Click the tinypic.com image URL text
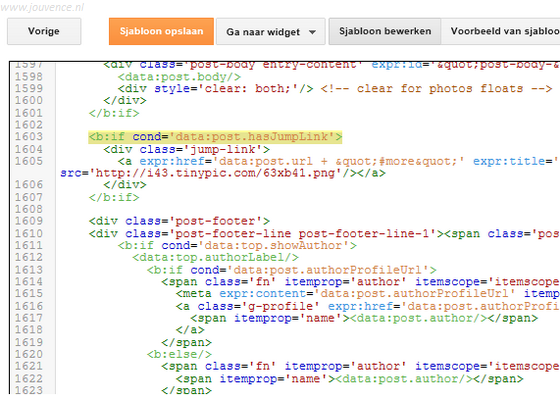This screenshot has width=560, height=400. [x=215, y=173]
